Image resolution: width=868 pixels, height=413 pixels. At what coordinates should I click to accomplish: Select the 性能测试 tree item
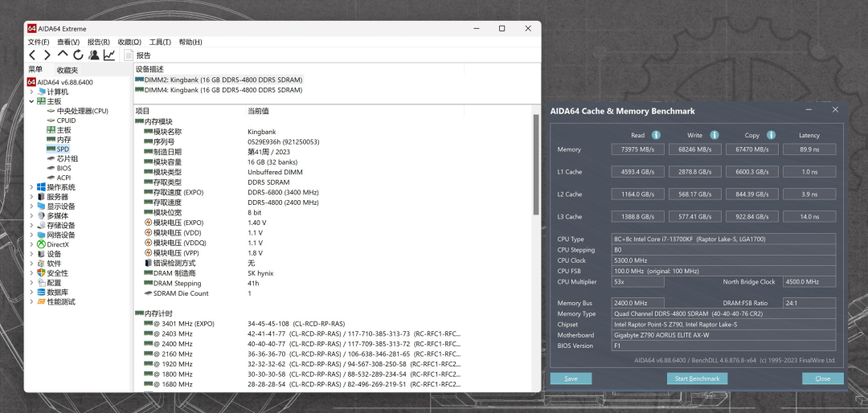pyautogui.click(x=56, y=302)
